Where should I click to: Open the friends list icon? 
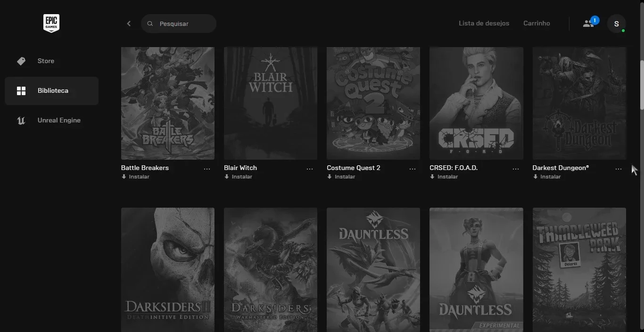pyautogui.click(x=588, y=24)
